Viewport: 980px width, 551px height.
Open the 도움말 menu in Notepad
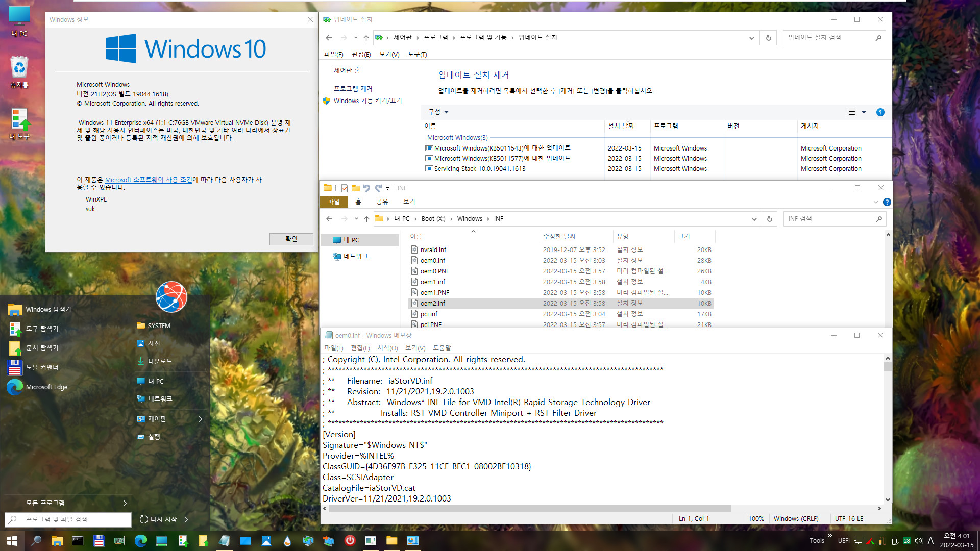[442, 348]
